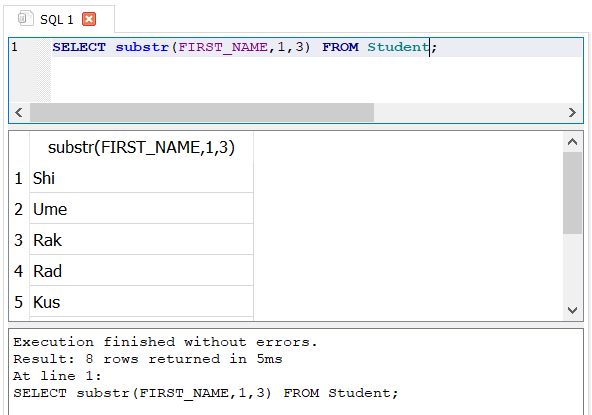Select row number 1 header
The image size is (592, 415).
pyautogui.click(x=19, y=178)
